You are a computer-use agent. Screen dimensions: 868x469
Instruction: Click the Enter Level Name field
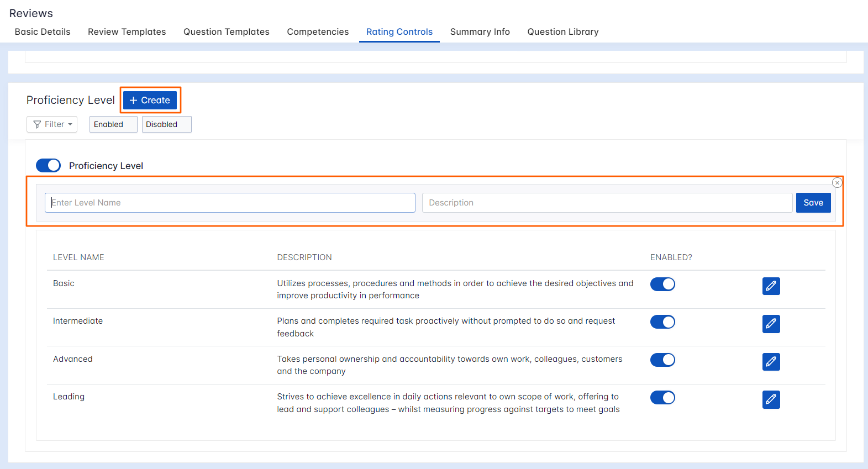230,203
